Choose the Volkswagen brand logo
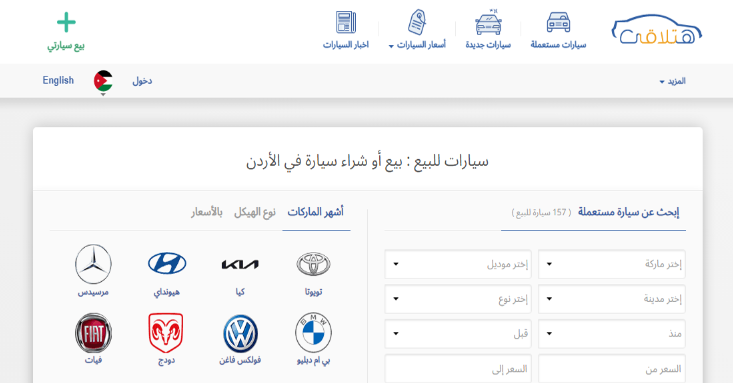 coord(240,333)
